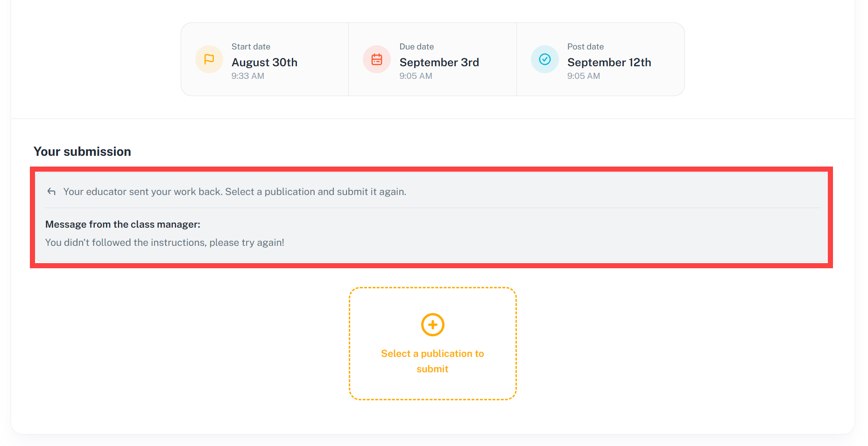This screenshot has width=868, height=446.
Task: Click the 9:05 AM time under September 3rd
Action: (416, 76)
